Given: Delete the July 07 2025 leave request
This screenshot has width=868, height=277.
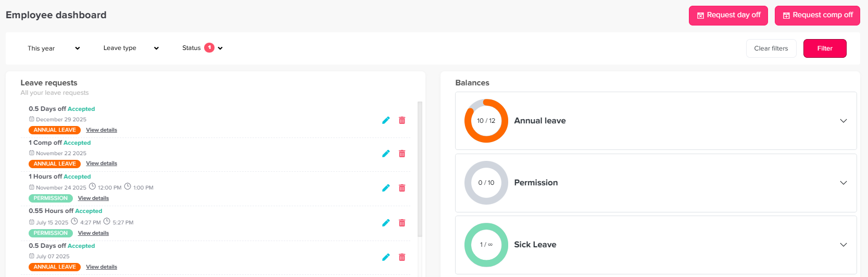Looking at the screenshot, I should [x=402, y=257].
